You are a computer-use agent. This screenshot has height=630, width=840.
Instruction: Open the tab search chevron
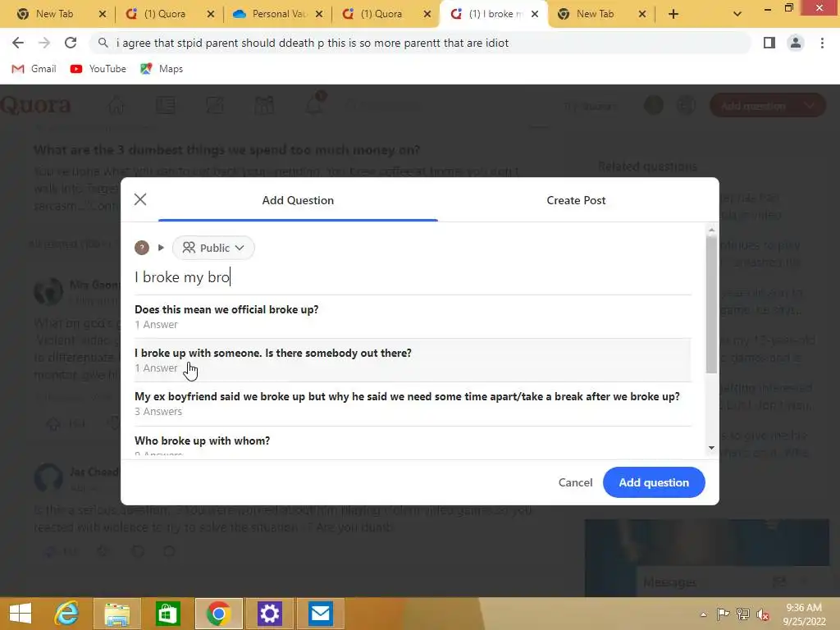pyautogui.click(x=737, y=15)
